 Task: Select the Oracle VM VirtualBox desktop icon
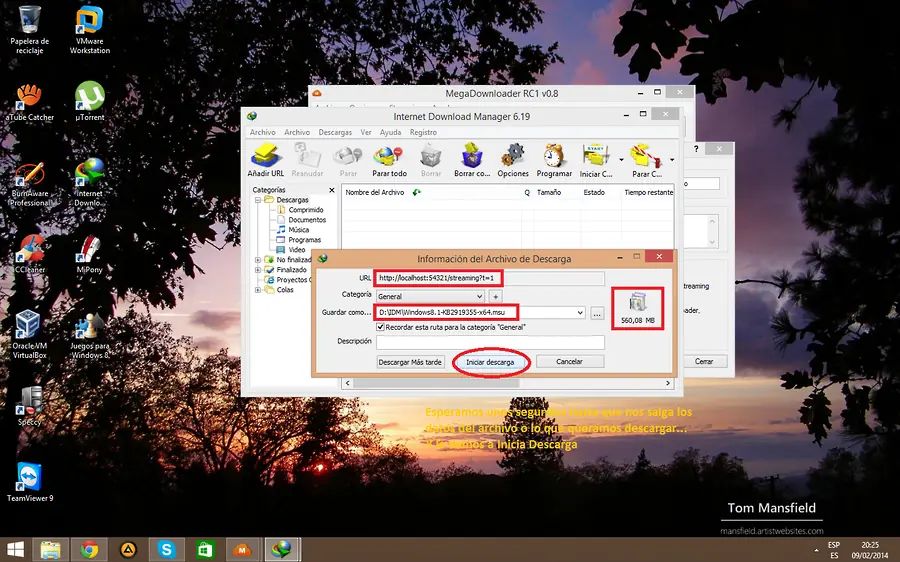[29, 334]
